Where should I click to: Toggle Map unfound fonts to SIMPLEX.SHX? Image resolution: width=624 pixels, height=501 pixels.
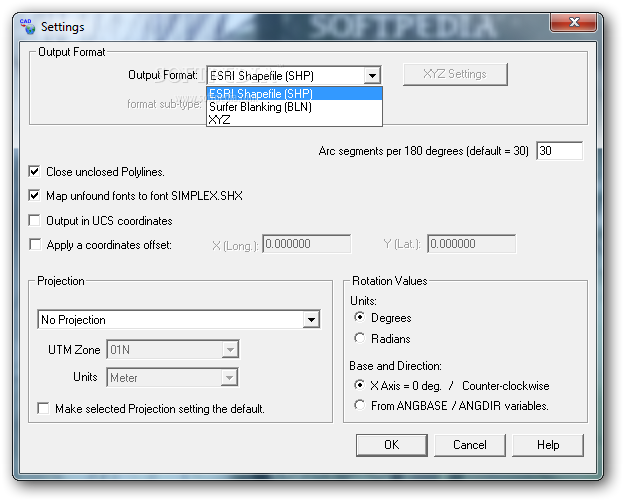pyautogui.click(x=34, y=195)
